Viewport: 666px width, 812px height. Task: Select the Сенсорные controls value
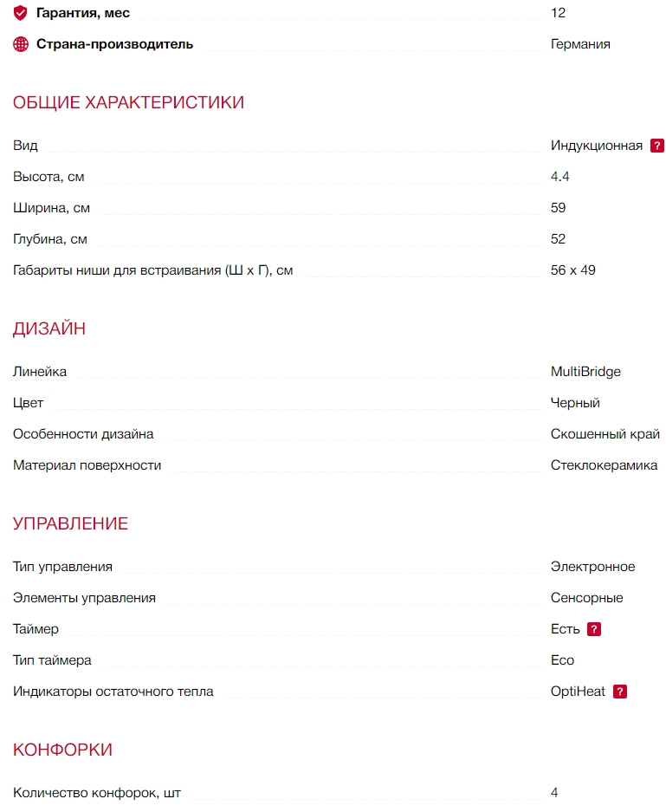pyautogui.click(x=586, y=598)
